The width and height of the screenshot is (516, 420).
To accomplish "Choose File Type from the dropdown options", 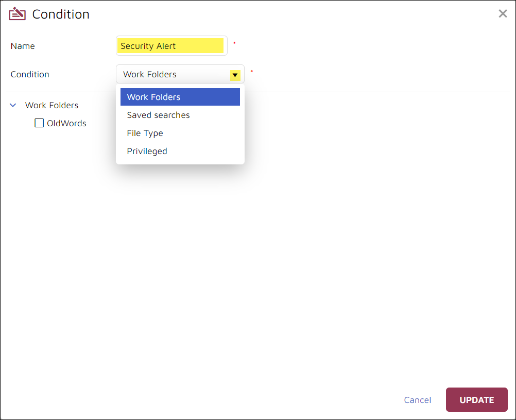I will coord(145,133).
